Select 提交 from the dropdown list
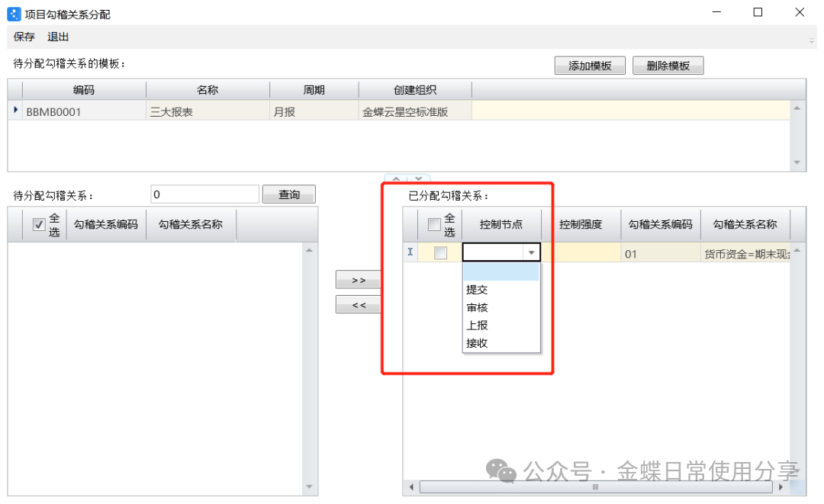 (x=477, y=290)
